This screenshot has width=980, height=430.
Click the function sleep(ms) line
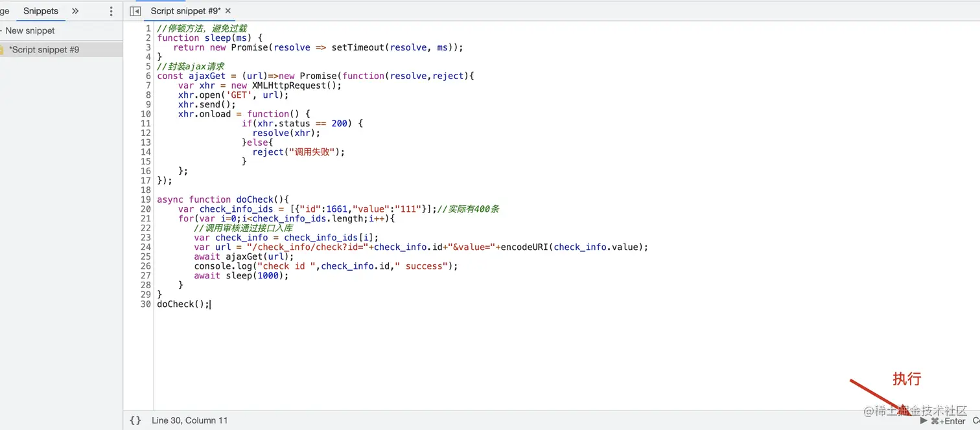click(x=209, y=38)
